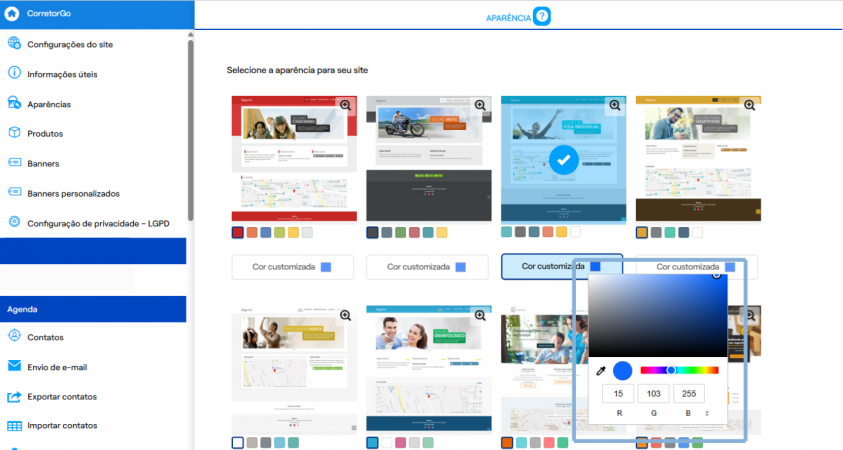Expand the Agenda section header
Image resolution: width=843 pixels, height=450 pixels.
(93, 309)
